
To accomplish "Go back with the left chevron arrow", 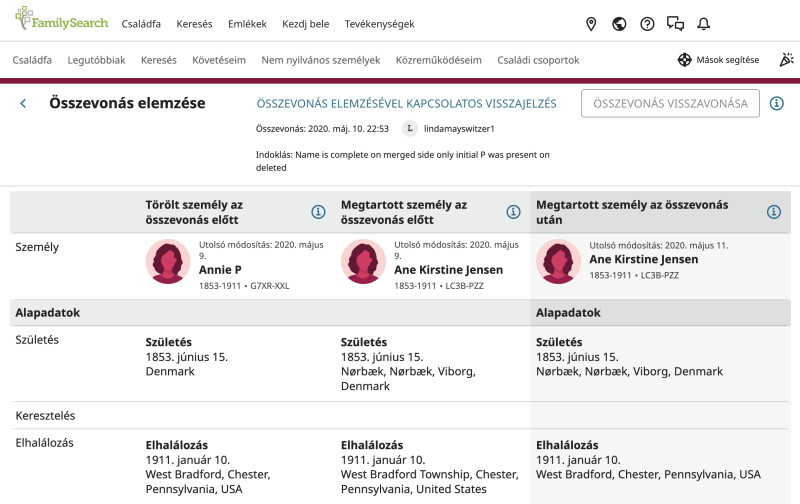I will point(23,104).
